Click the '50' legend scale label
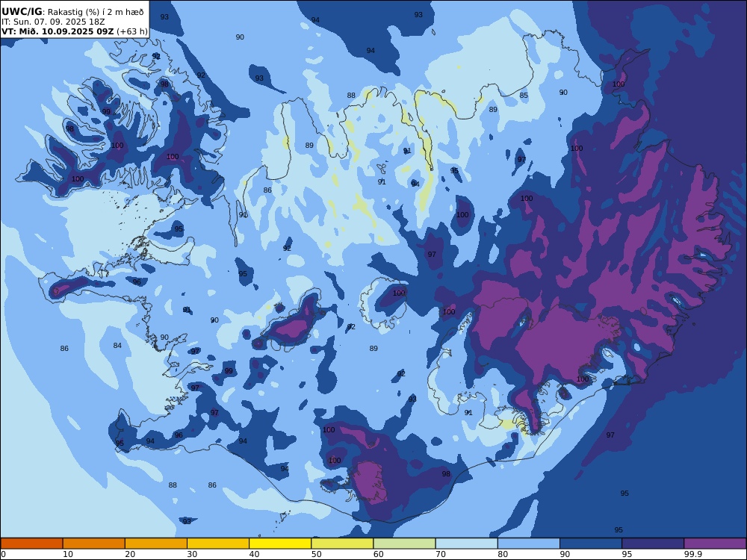 click(316, 554)
